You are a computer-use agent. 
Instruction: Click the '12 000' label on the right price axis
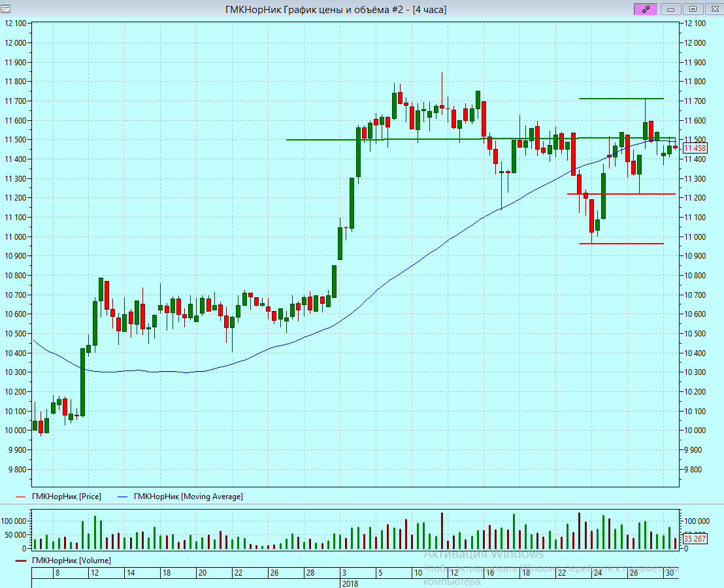pos(695,43)
